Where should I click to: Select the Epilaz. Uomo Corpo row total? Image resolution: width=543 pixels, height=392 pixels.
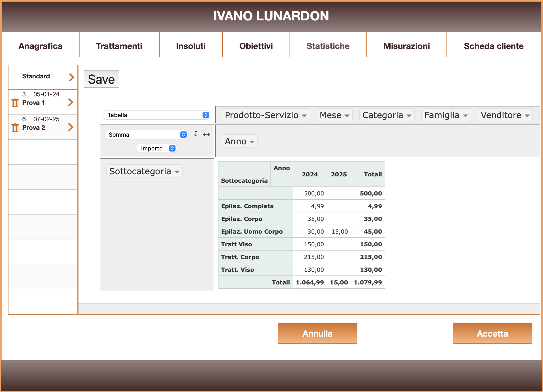click(x=373, y=231)
